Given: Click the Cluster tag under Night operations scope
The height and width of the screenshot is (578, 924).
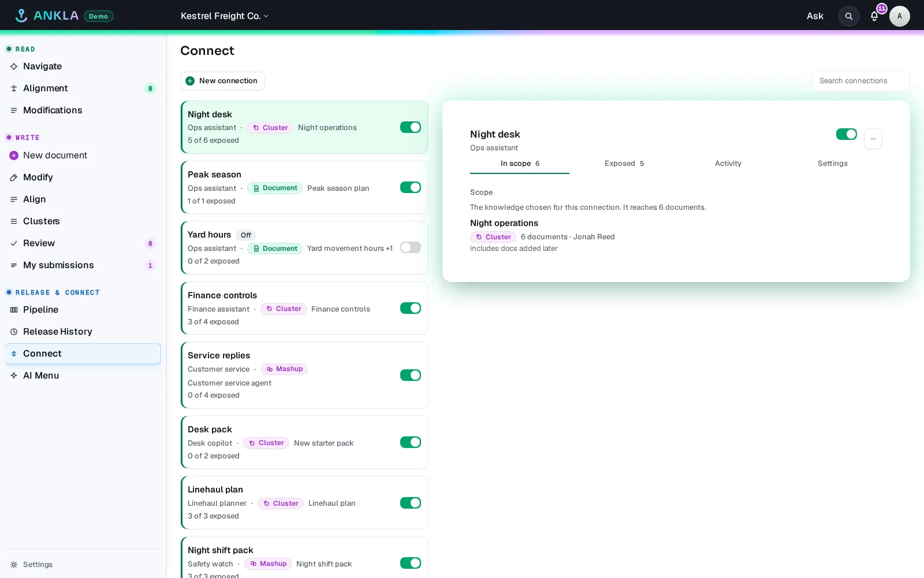Looking at the screenshot, I should pyautogui.click(x=493, y=237).
